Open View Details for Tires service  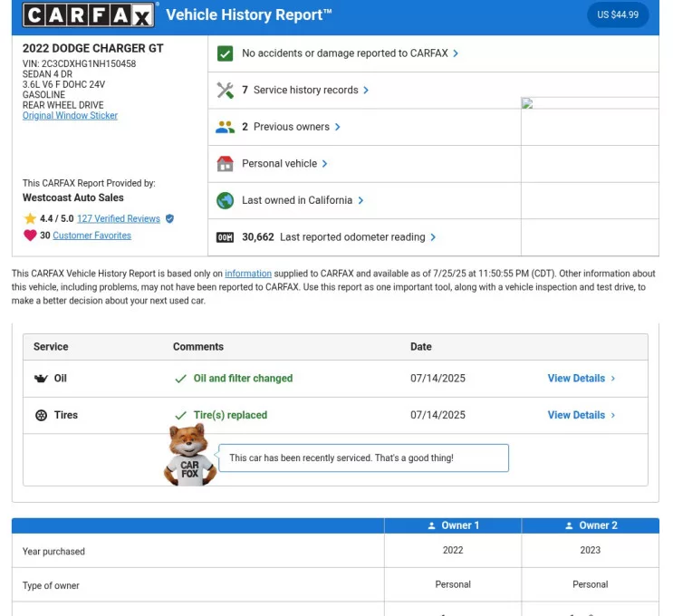[x=581, y=415]
